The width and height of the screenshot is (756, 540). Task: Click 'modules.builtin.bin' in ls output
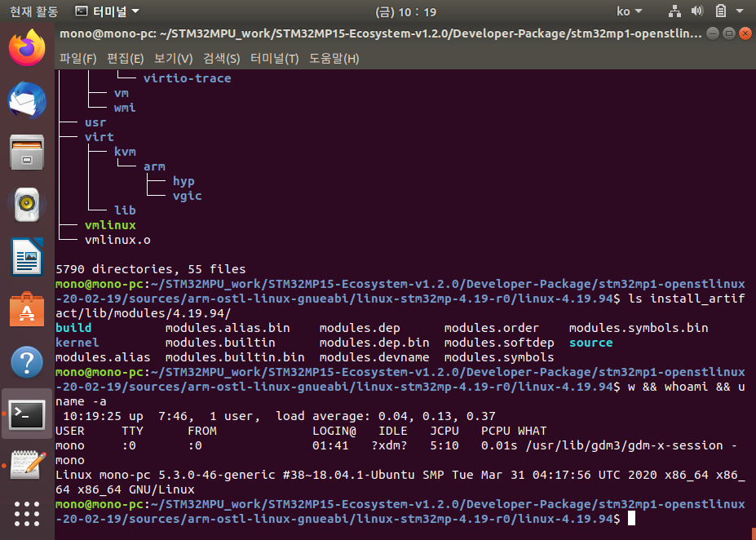pyautogui.click(x=235, y=357)
